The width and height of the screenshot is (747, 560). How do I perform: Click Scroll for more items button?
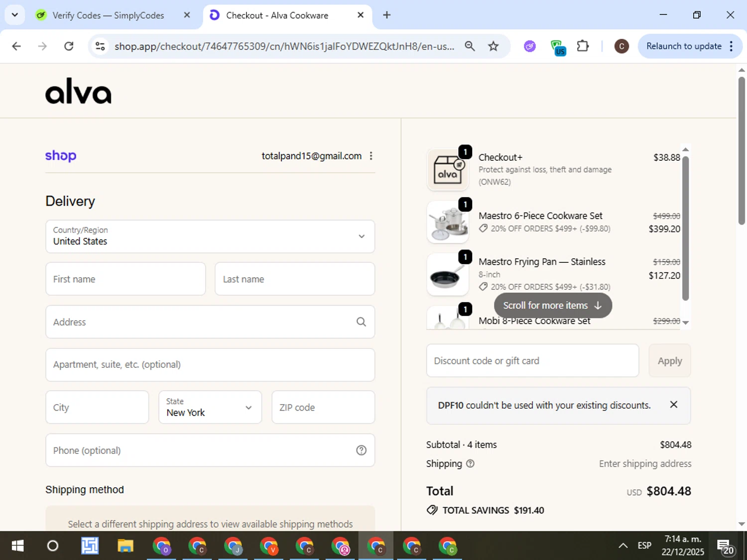tap(553, 305)
